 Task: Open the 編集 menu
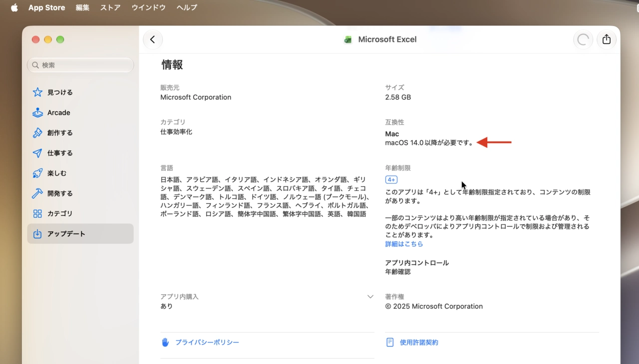[82, 7]
